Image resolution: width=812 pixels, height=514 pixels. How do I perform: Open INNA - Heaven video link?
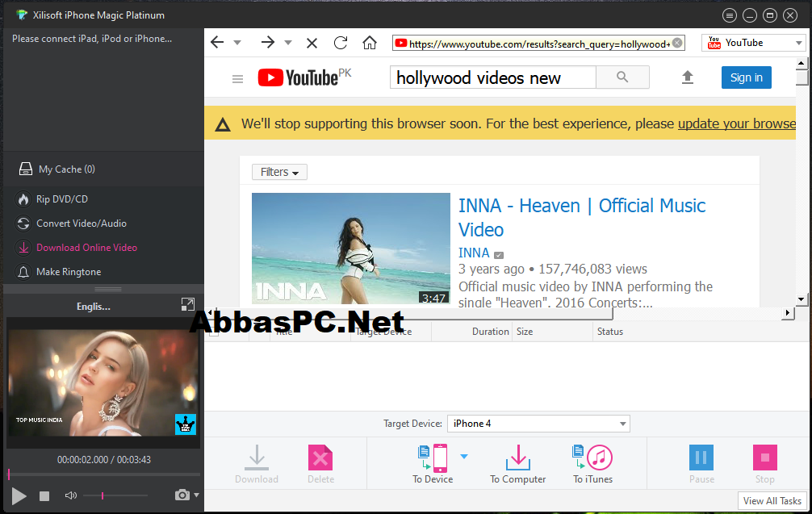581,217
